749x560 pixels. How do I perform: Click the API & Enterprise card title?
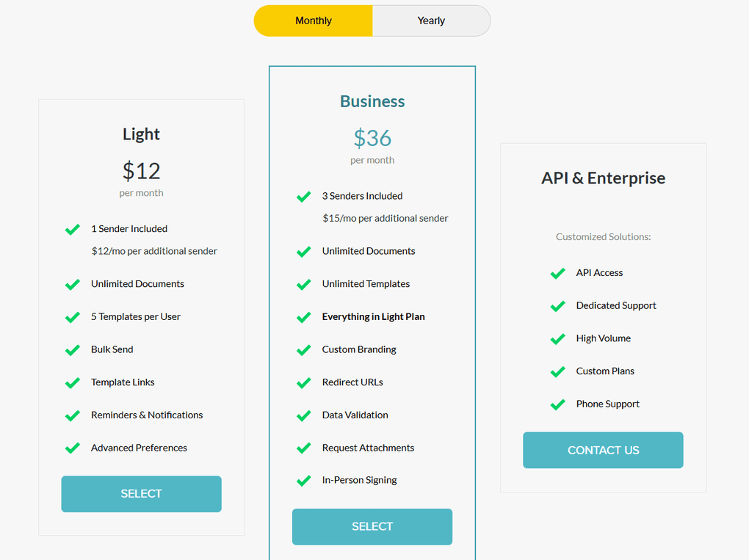tap(603, 178)
